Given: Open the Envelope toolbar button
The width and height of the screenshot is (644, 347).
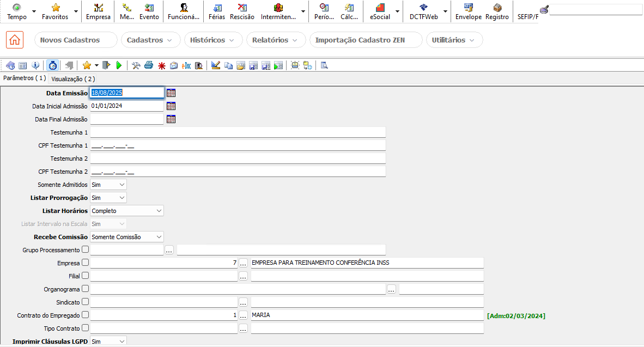Looking at the screenshot, I should (x=469, y=11).
